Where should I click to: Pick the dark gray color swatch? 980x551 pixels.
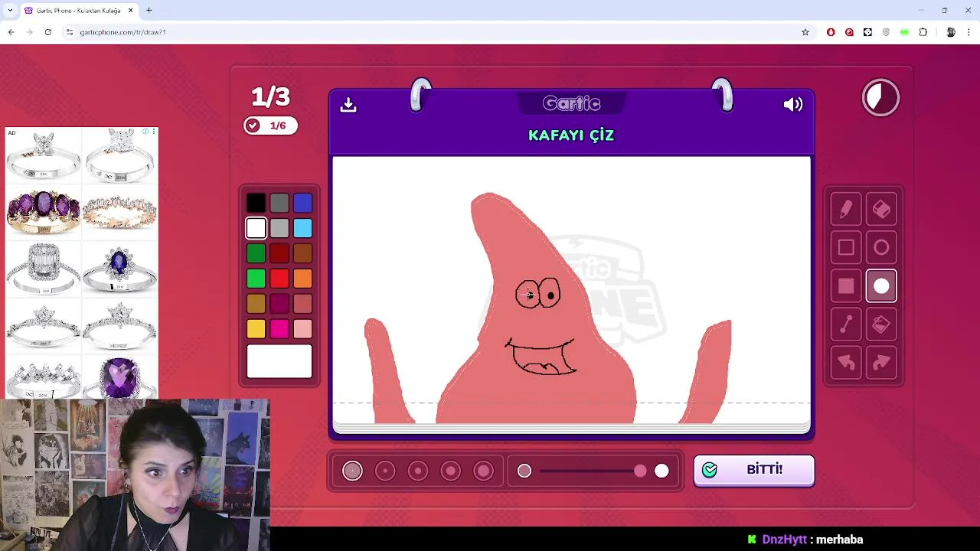click(x=279, y=203)
